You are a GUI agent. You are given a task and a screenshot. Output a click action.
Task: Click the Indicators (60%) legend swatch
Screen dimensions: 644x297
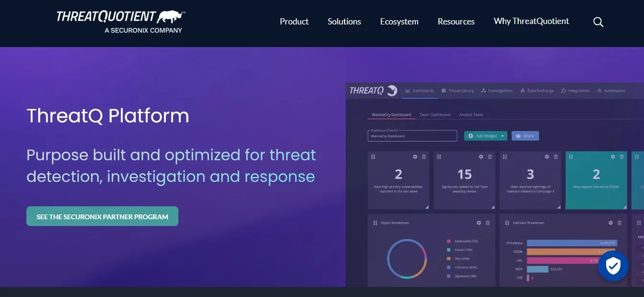coord(449,267)
